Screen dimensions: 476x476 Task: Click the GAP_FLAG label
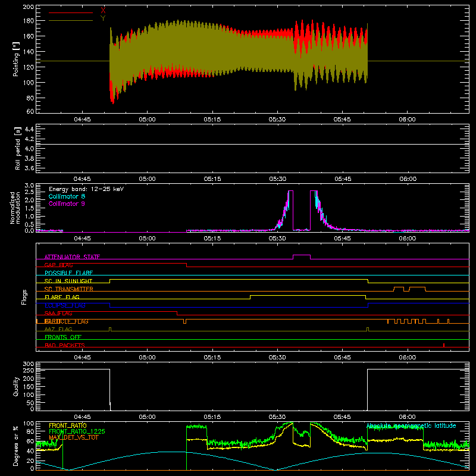tap(58, 265)
